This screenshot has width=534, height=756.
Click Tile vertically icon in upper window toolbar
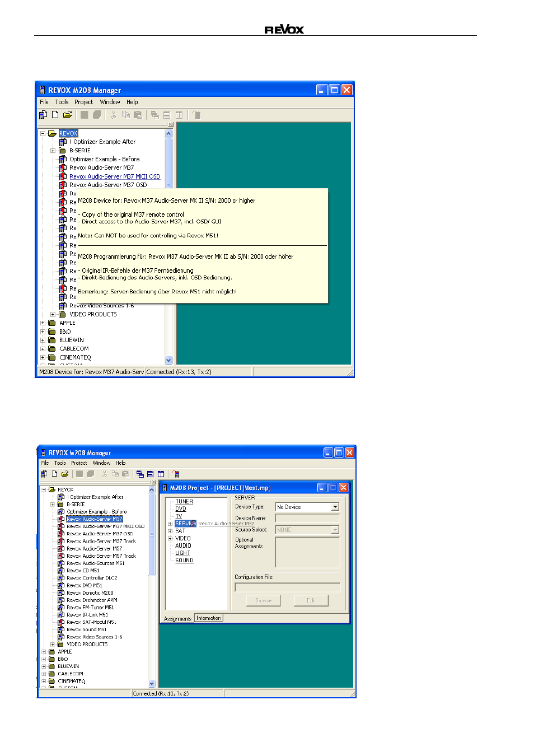[x=179, y=115]
